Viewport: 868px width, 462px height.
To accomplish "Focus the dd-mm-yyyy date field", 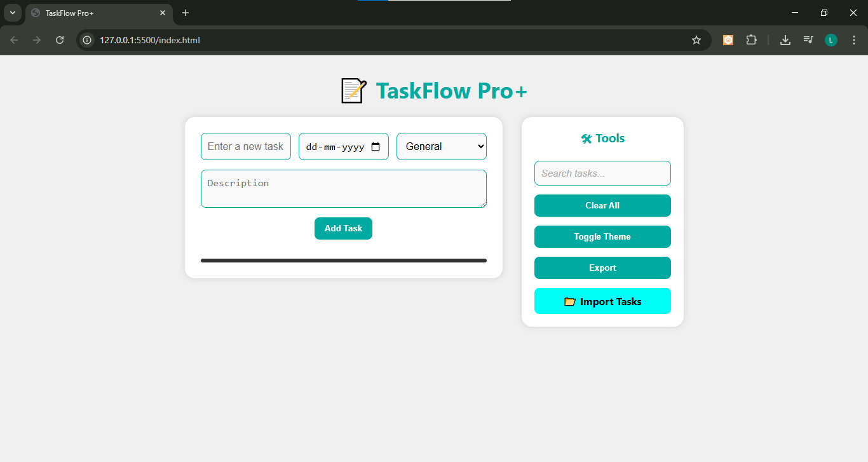I will 344,146.
